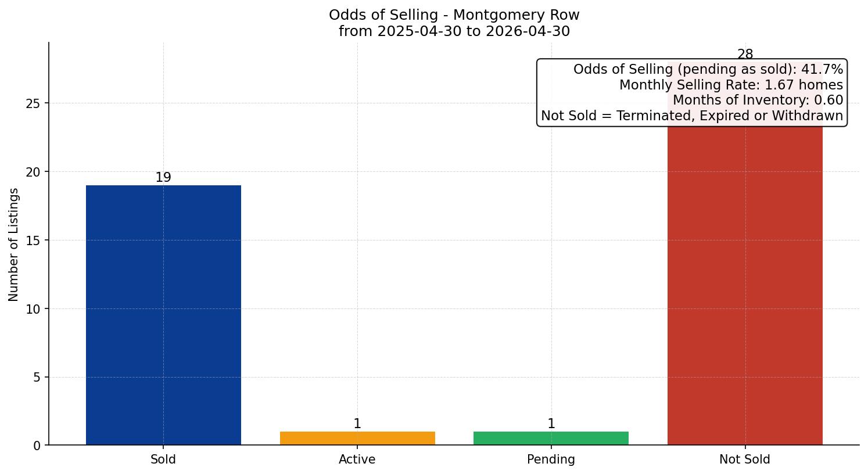Click the value label 19 above Sold
868x474 pixels.
(163, 178)
